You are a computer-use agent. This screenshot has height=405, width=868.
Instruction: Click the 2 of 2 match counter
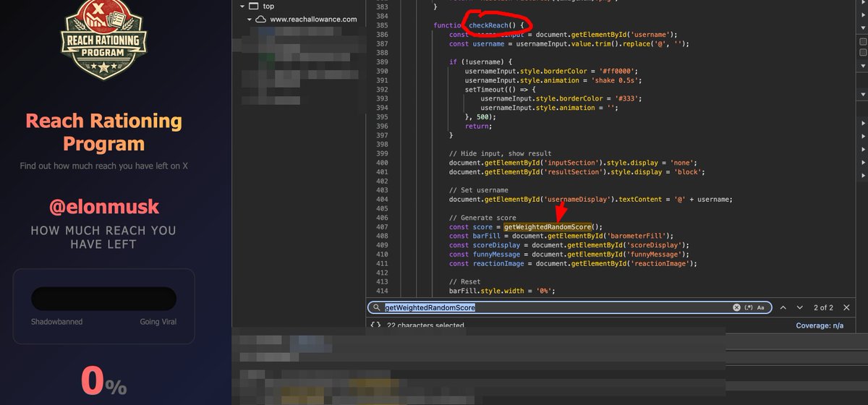point(823,307)
